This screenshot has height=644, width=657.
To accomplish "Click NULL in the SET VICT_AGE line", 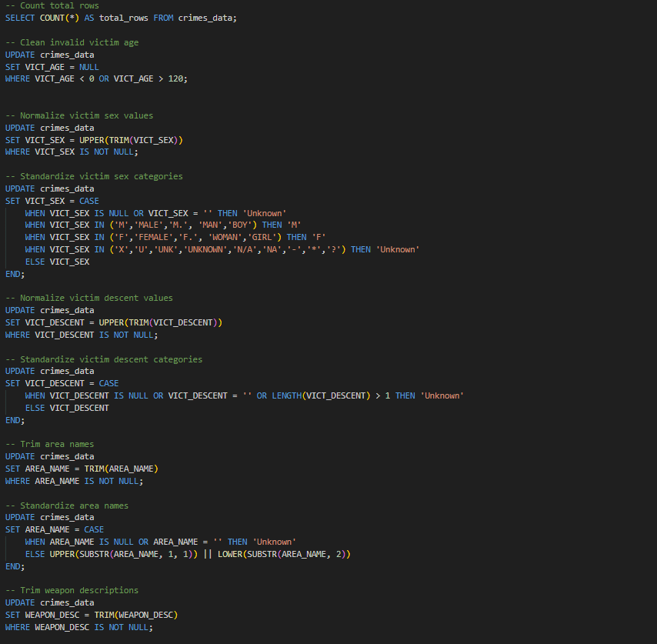I will click(x=90, y=67).
